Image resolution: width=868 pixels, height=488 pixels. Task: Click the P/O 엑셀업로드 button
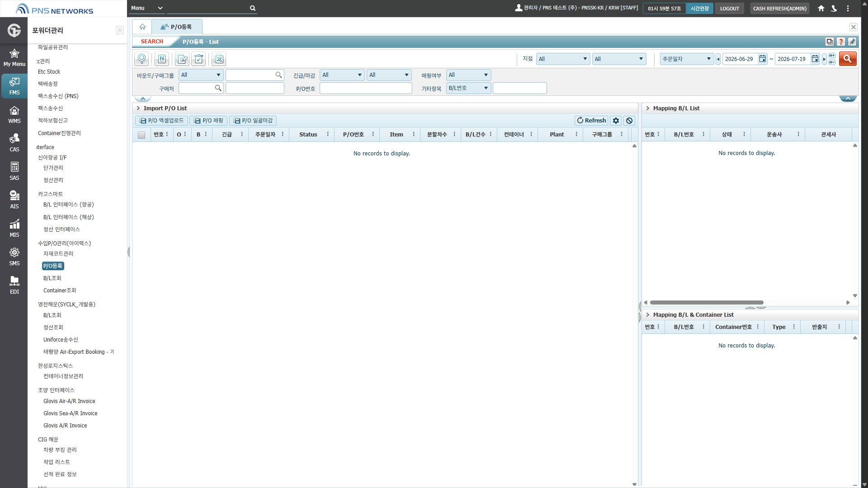click(161, 121)
